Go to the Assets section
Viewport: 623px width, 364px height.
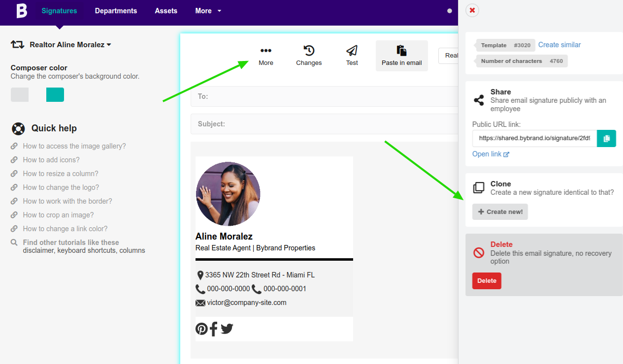pyautogui.click(x=165, y=10)
